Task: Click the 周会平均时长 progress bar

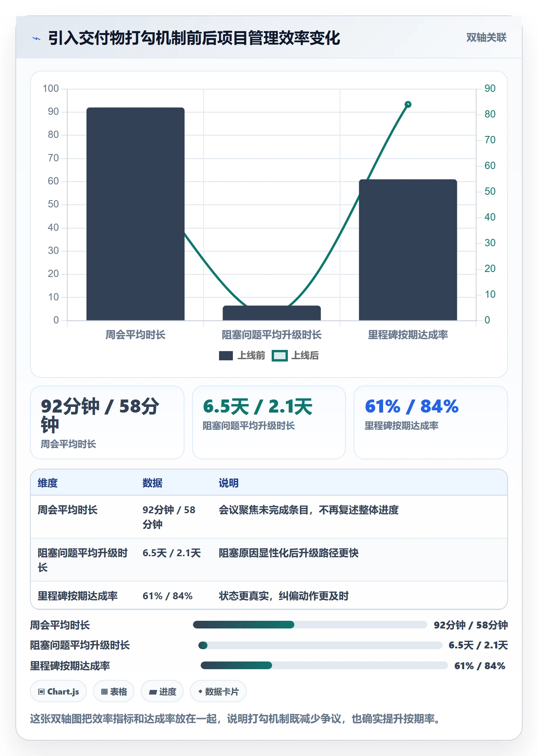Action: pyautogui.click(x=310, y=625)
